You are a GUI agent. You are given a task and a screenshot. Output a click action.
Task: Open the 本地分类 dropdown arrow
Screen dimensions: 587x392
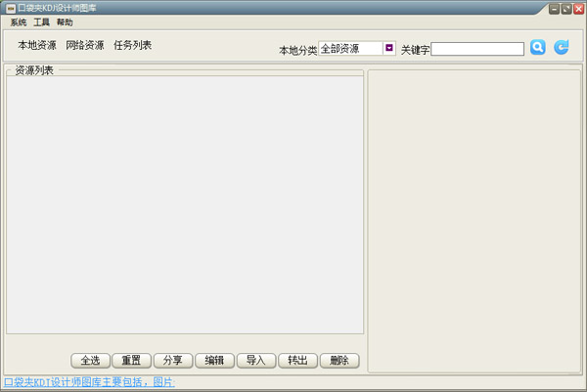389,48
